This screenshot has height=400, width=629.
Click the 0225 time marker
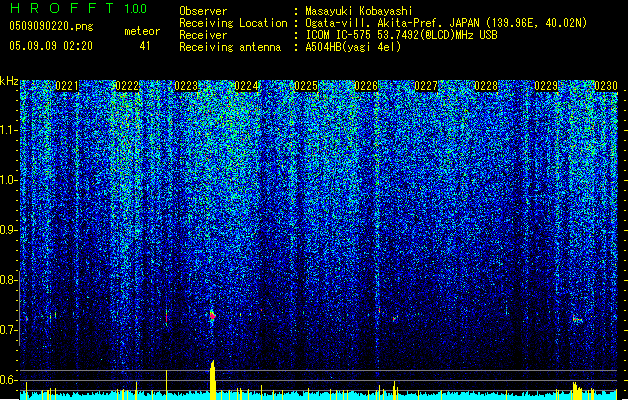coord(306,86)
